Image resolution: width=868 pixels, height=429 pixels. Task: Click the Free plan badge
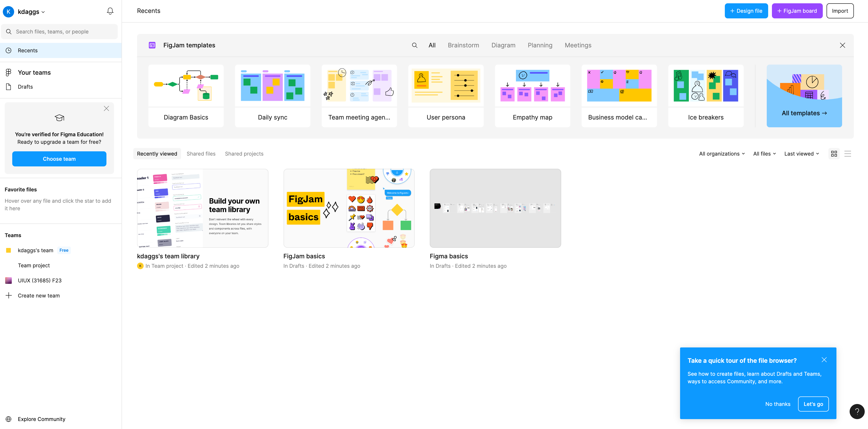[64, 250]
